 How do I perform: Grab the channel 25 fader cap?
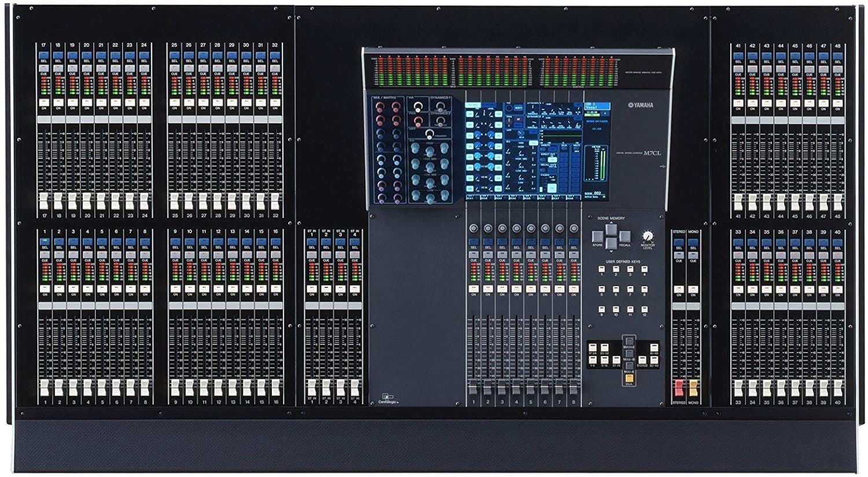click(x=175, y=201)
